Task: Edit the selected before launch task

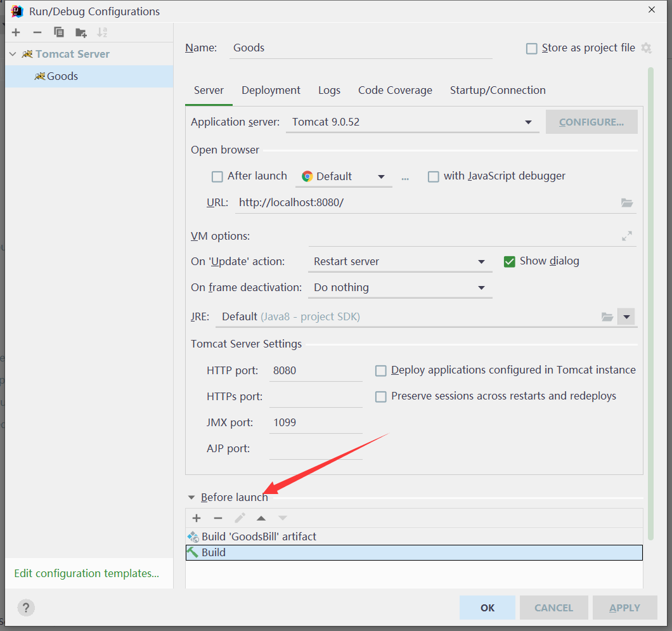Action: [240, 518]
